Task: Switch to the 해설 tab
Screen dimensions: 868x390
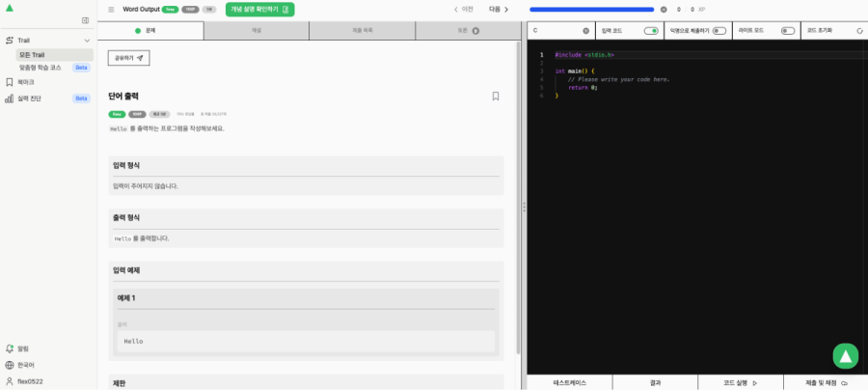Action: tap(257, 31)
